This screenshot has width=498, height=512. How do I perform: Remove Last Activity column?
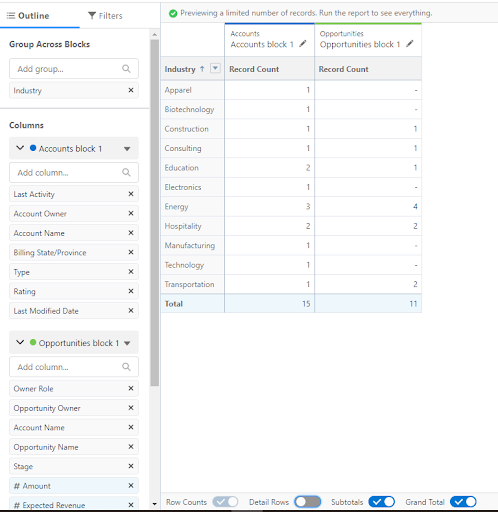(x=131, y=194)
